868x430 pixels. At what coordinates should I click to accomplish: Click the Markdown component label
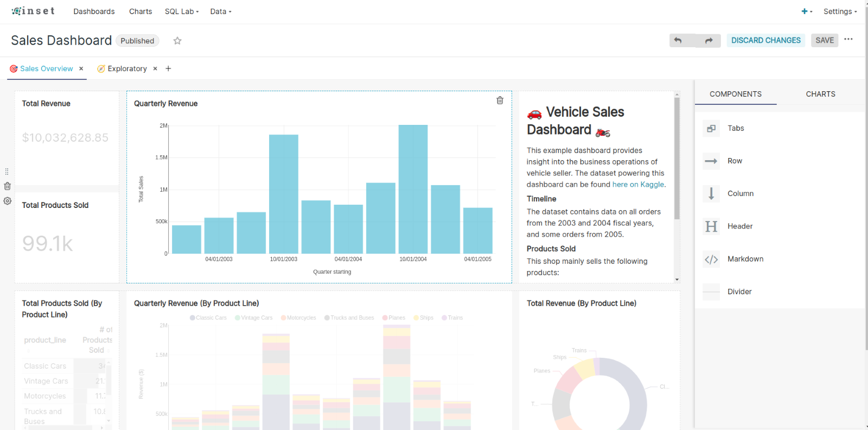tap(745, 259)
